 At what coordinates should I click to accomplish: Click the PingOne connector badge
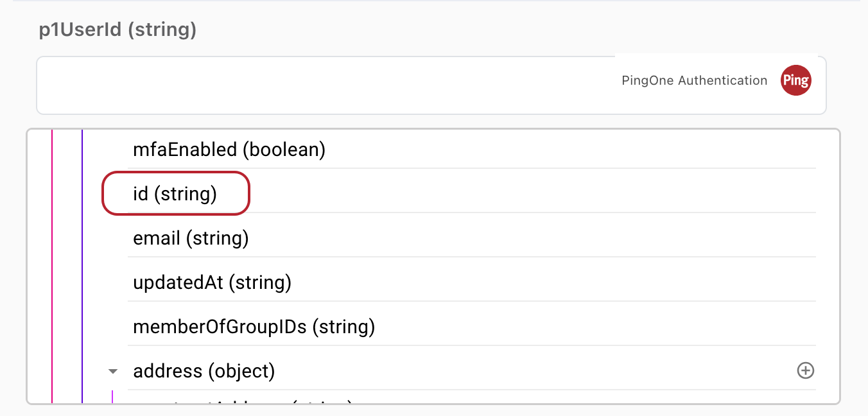click(x=795, y=80)
